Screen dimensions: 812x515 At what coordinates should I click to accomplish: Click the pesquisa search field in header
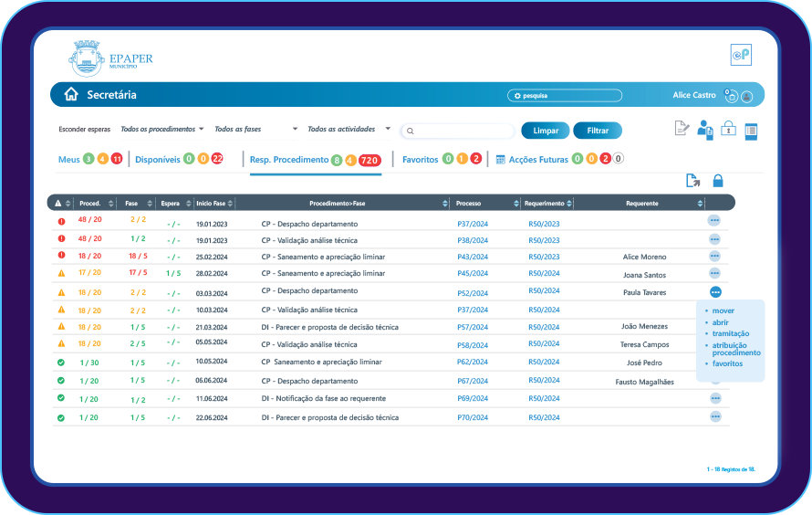tap(566, 95)
